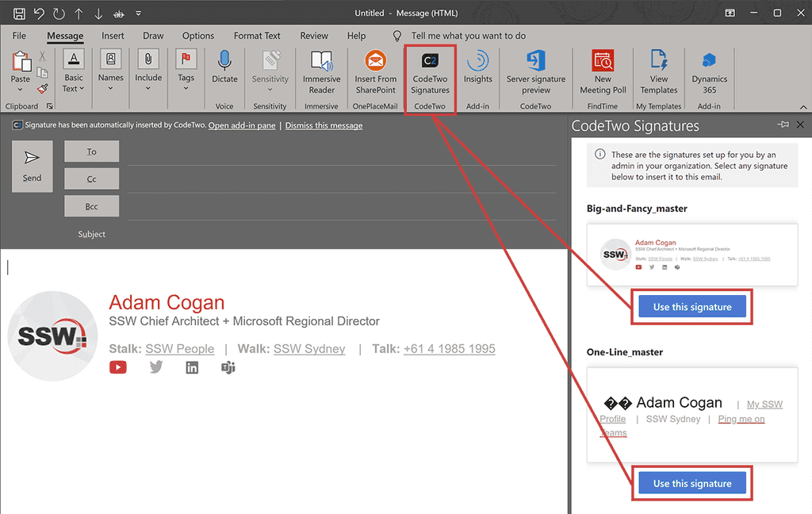Pin the CodeTwo Signatures pane
Screen dimensions: 812x514
point(783,125)
